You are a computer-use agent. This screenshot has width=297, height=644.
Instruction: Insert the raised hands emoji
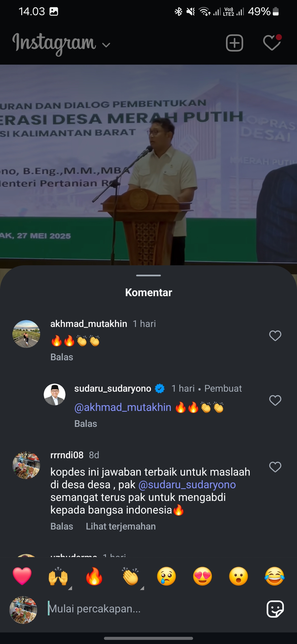tap(58, 576)
